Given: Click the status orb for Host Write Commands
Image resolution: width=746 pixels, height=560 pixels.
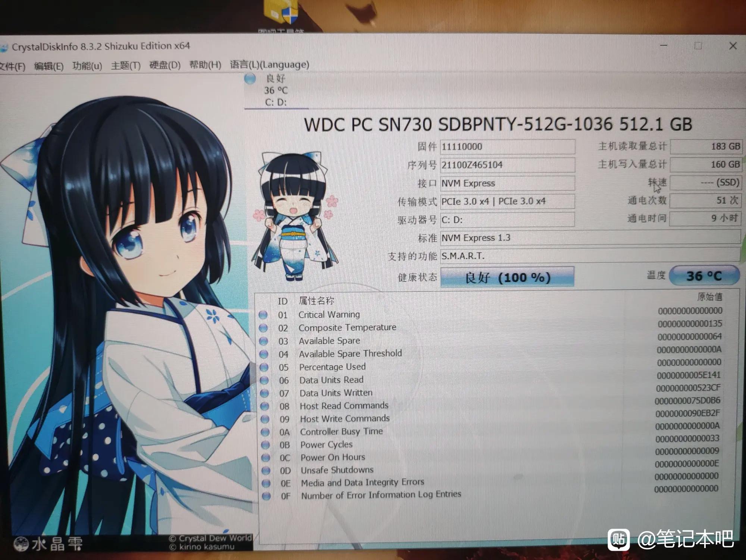Looking at the screenshot, I should tap(265, 419).
